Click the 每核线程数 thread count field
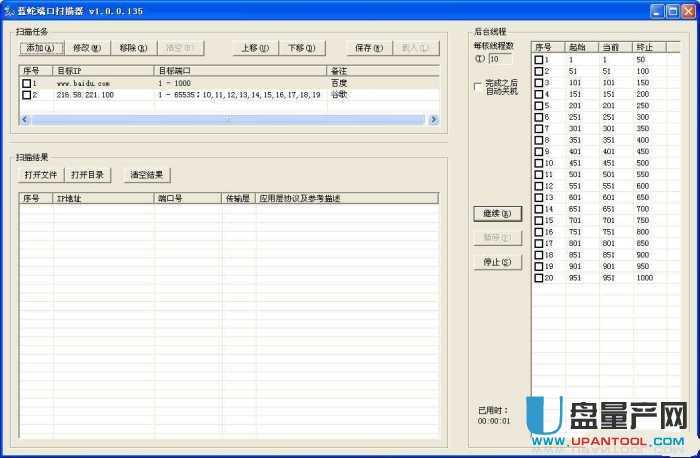700x458 pixels. pyautogui.click(x=500, y=58)
